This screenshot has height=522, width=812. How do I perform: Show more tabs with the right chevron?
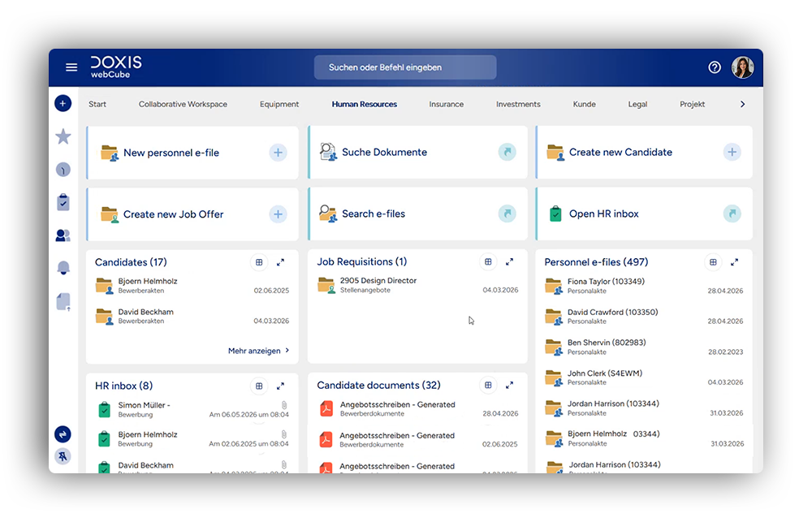[743, 104]
